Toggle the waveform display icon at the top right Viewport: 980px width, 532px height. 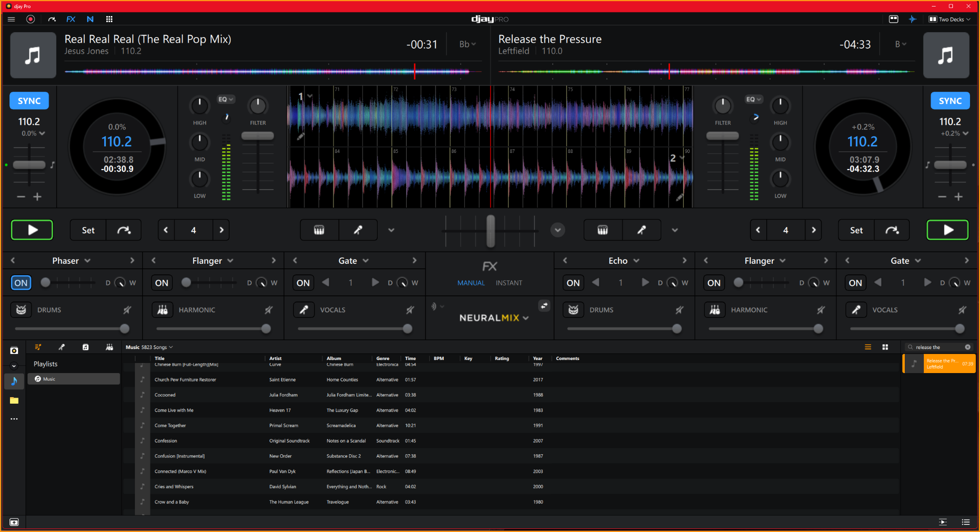(913, 19)
